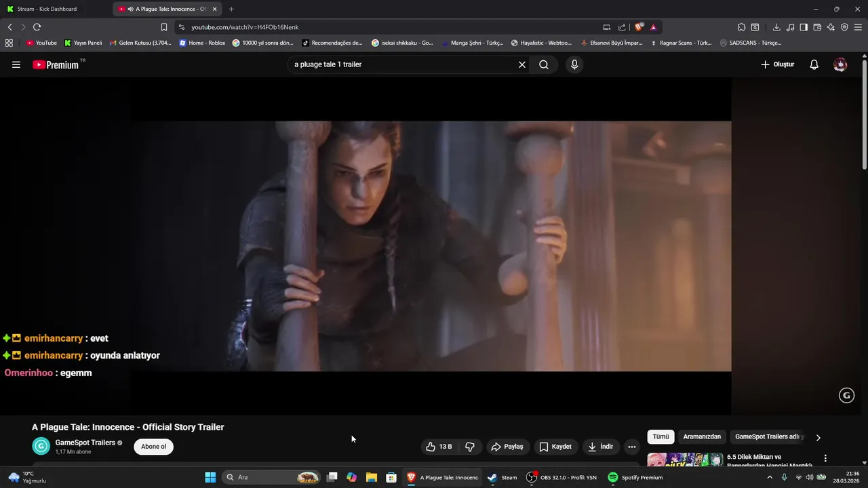The height and width of the screenshot is (488, 868).
Task: Open Brave VPN shield icon
Action: [844, 27]
